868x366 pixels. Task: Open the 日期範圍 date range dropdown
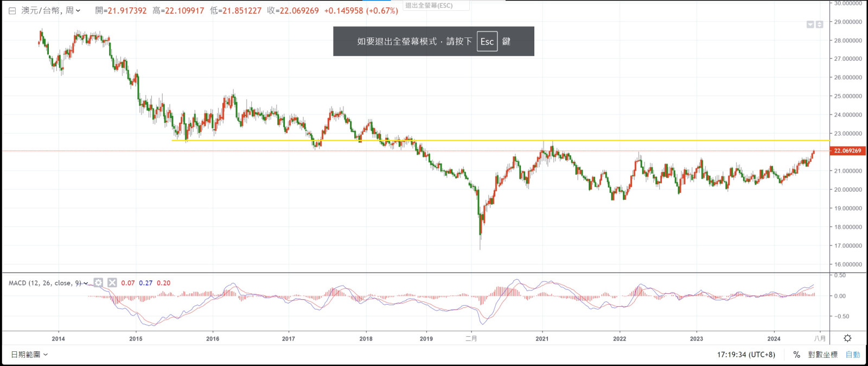tap(29, 355)
